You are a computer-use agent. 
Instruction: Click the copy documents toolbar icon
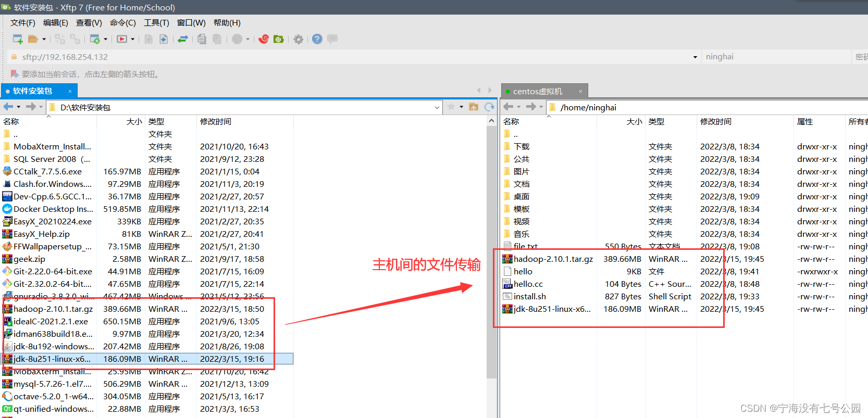coord(202,39)
